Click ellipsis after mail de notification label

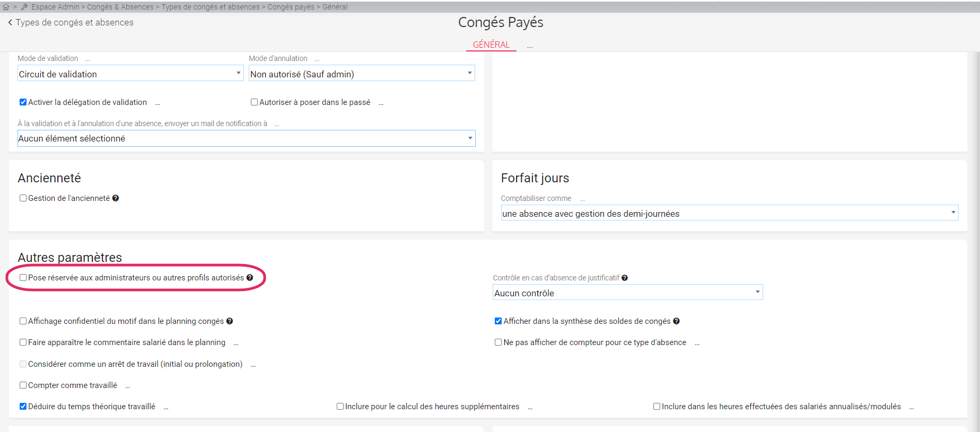pos(277,125)
